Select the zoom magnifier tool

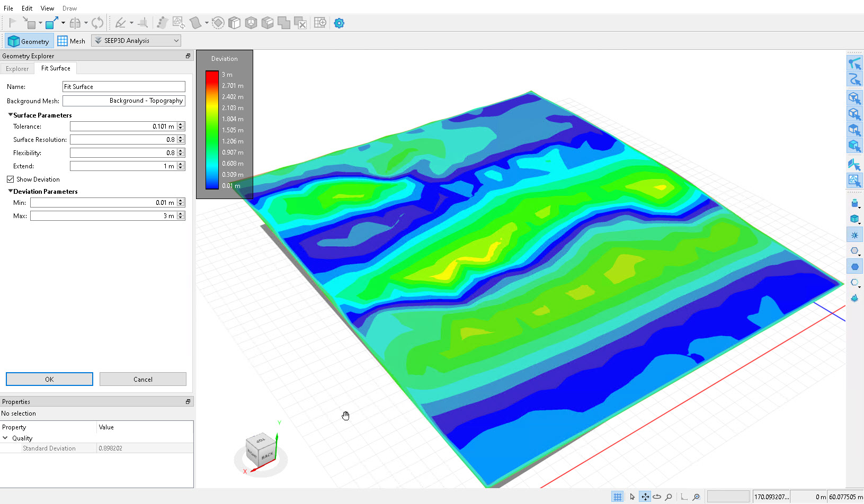pos(669,497)
